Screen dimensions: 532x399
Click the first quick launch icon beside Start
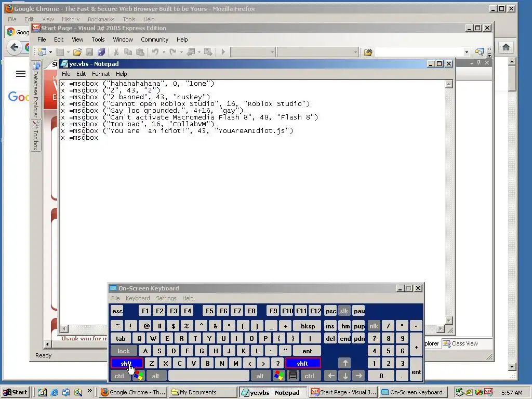point(43,392)
